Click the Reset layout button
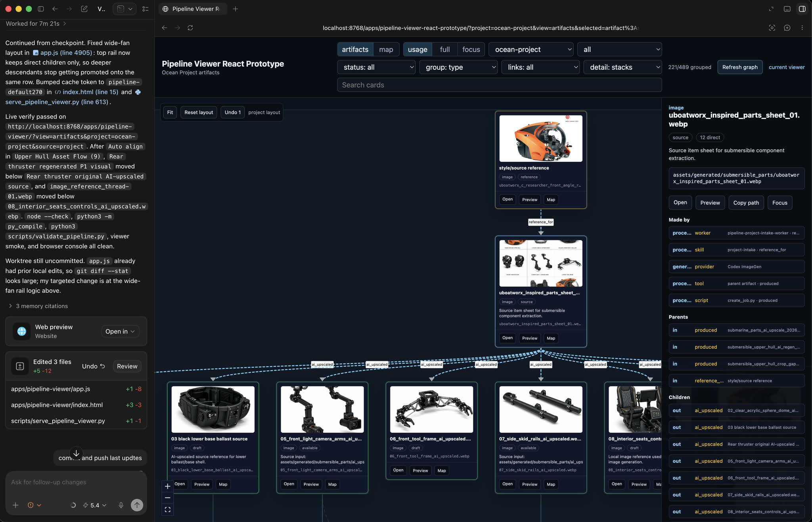812x522 pixels. click(199, 112)
